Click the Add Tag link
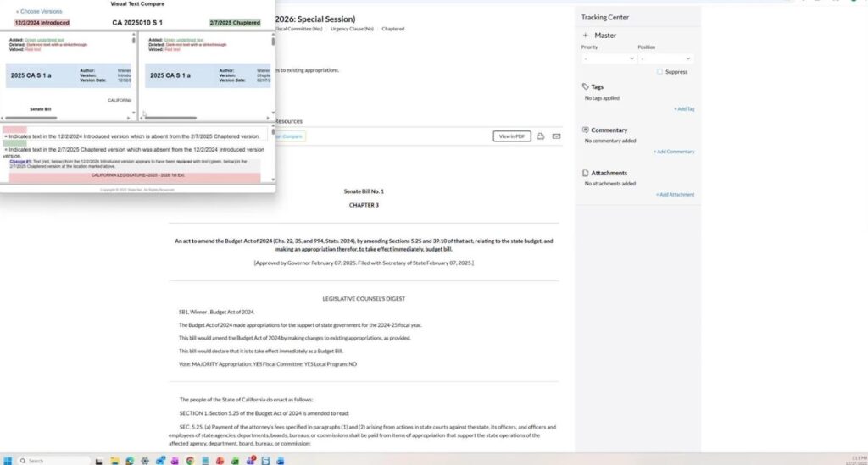 683,109
